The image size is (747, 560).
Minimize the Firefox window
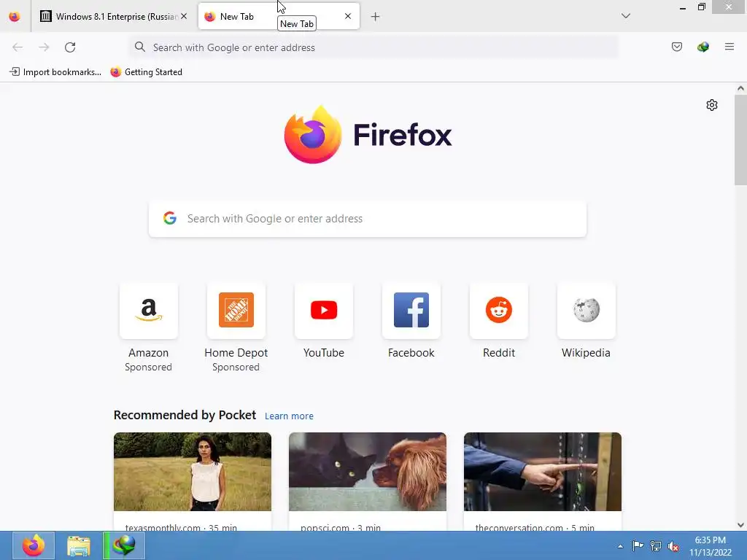click(683, 7)
